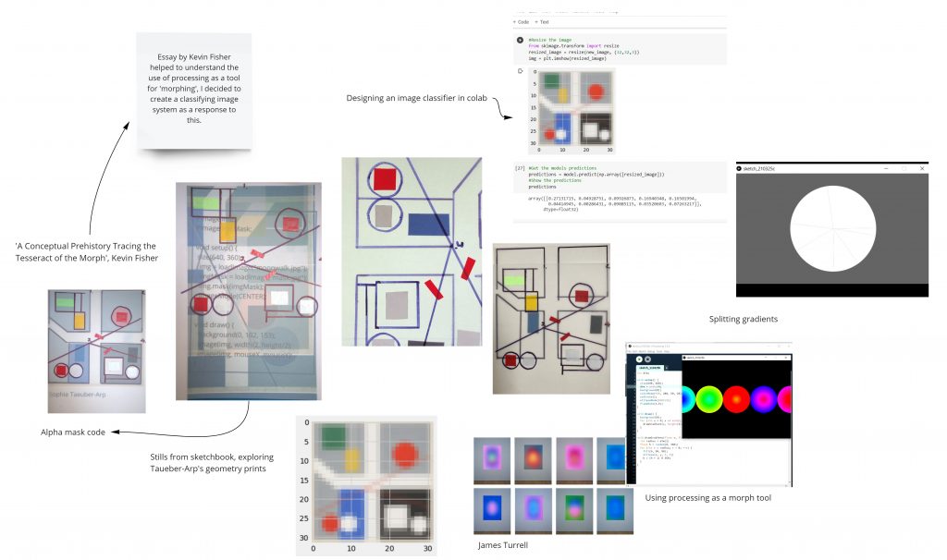Screen dimensions: 947x560
Task: Select 'A Conceptual Prehistory Tracing the Tesseract' text
Action: (86, 251)
